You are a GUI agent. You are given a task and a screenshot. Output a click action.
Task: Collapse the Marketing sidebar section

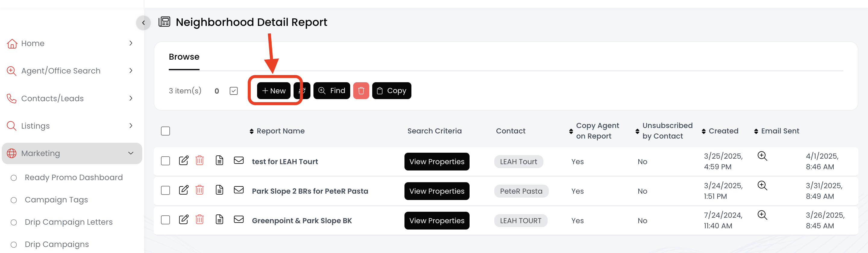pyautogui.click(x=131, y=153)
